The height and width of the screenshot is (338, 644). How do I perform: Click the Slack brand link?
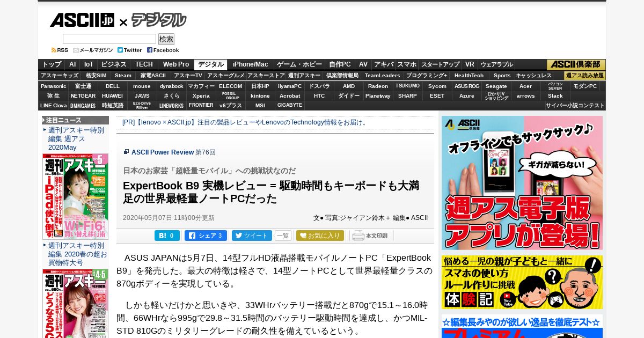coord(555,95)
